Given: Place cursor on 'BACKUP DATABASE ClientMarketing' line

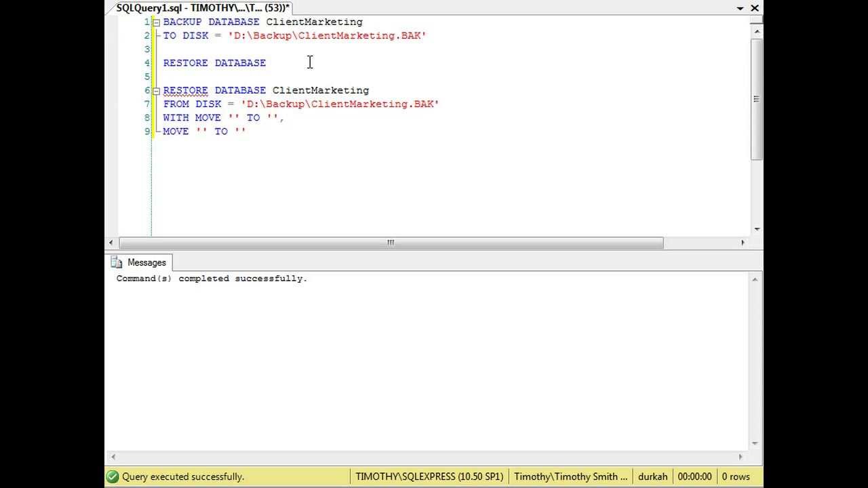Looking at the screenshot, I should point(263,22).
